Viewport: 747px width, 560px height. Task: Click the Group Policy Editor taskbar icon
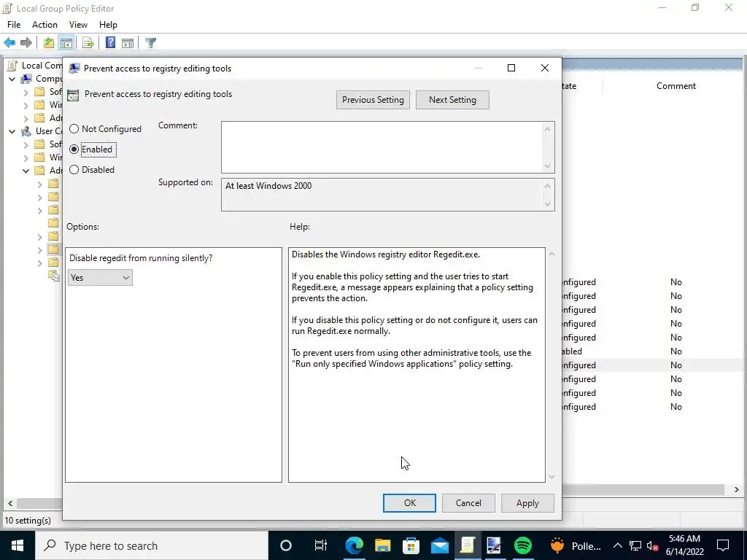coord(468,545)
